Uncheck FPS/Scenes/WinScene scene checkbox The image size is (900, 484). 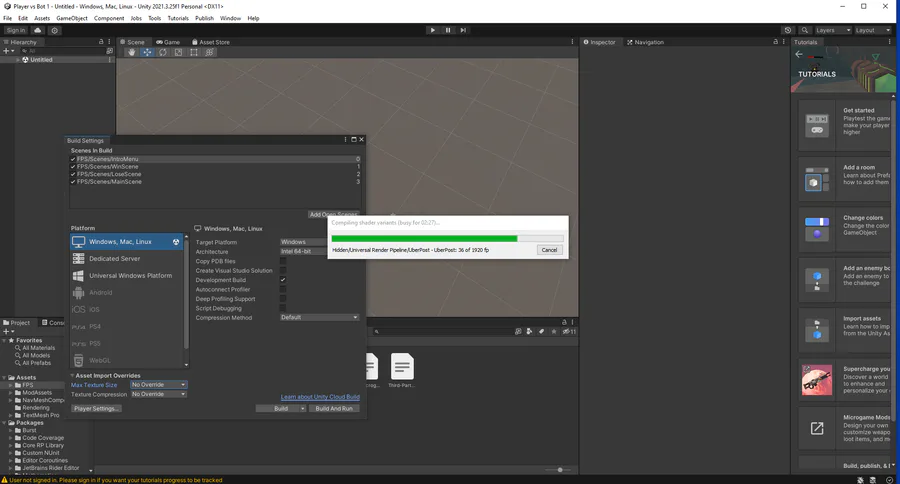[73, 167]
